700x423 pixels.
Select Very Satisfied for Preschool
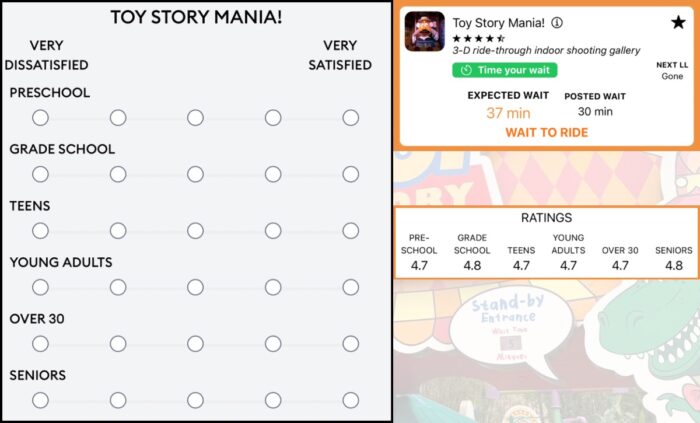(350, 118)
